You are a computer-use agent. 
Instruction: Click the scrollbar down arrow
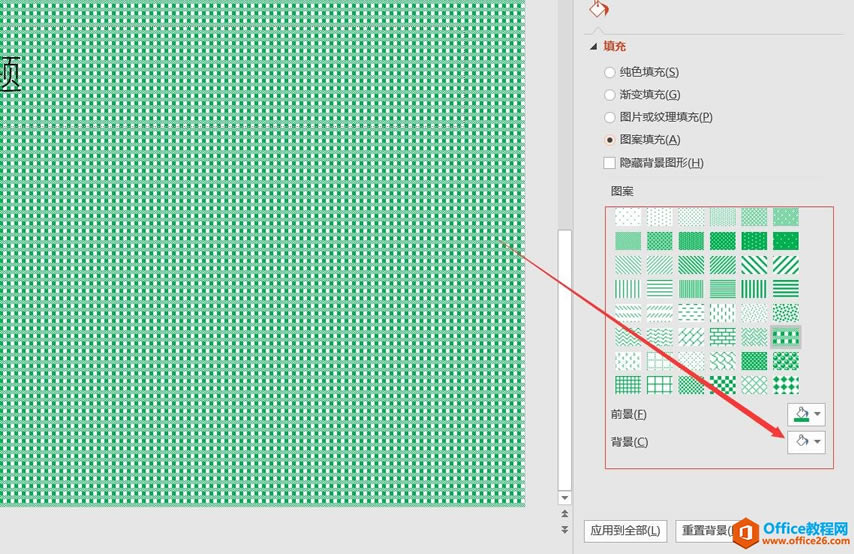[x=565, y=498]
